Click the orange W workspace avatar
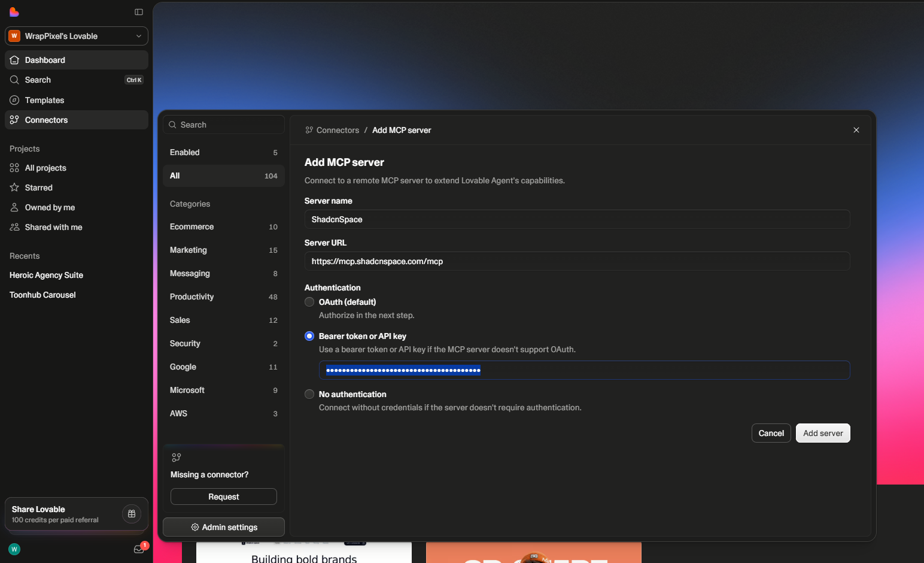Screen dimensions: 924x563 pos(14,36)
